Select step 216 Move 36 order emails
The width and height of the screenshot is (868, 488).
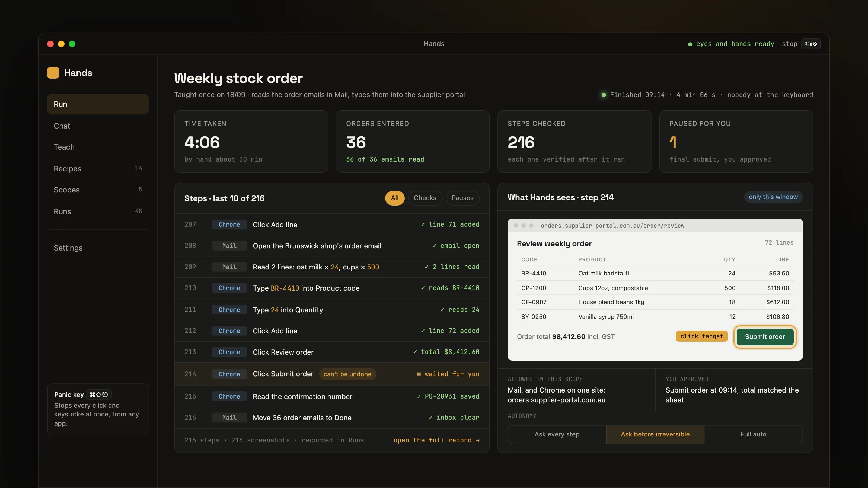click(x=331, y=418)
